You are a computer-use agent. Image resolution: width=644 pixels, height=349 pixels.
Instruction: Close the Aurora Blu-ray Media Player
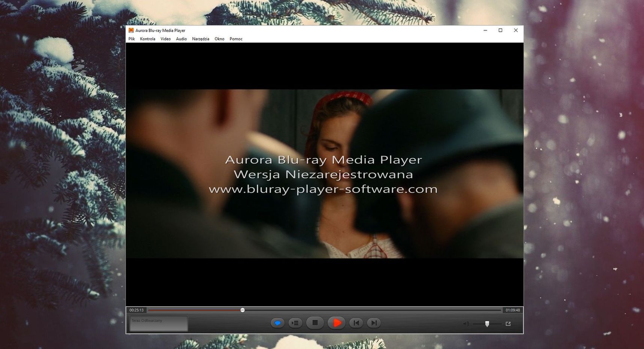(x=516, y=30)
